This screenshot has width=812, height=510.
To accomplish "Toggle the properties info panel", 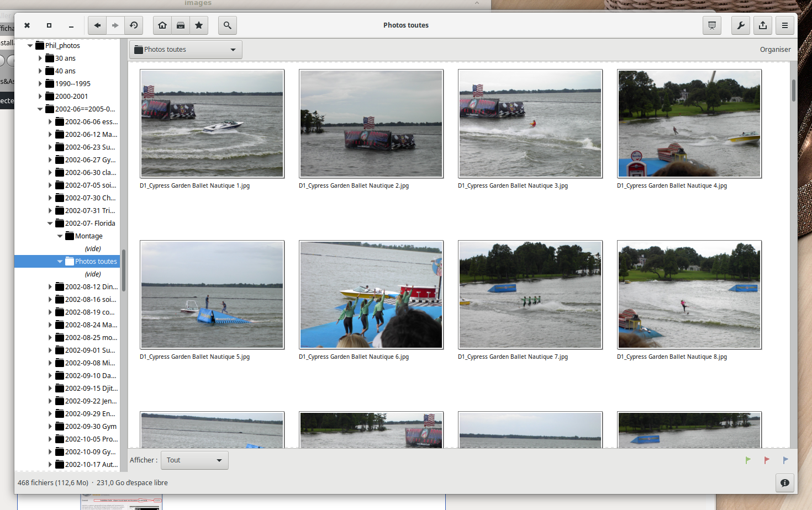I will (x=784, y=483).
